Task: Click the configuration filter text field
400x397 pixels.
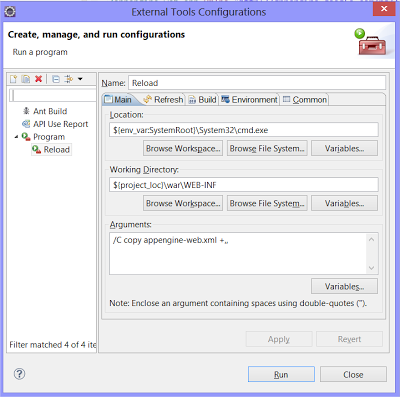Action: [x=53, y=95]
